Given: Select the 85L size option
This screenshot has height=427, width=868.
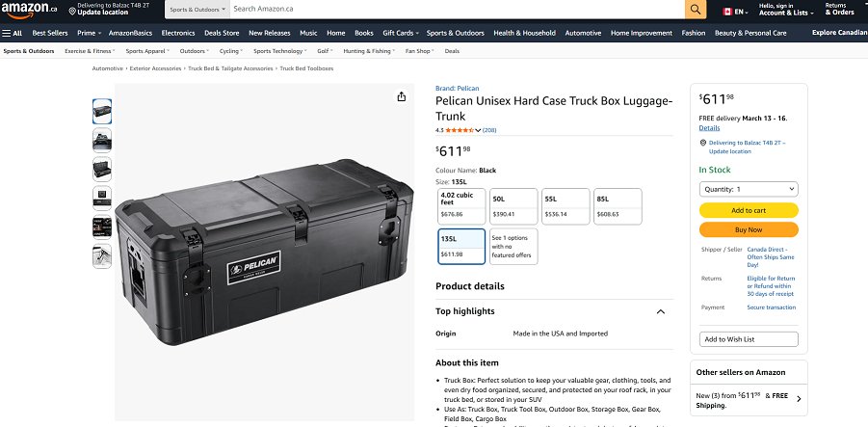Looking at the screenshot, I should [616, 206].
